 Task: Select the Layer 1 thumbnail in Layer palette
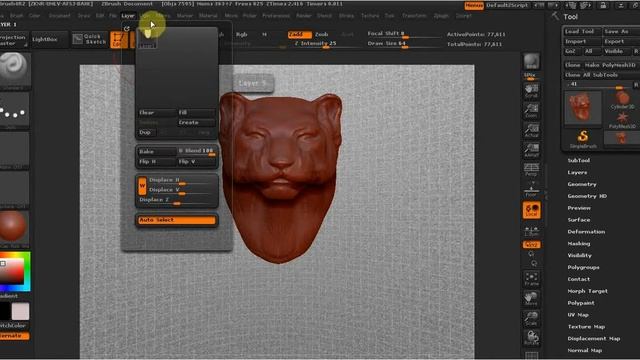coord(147,39)
